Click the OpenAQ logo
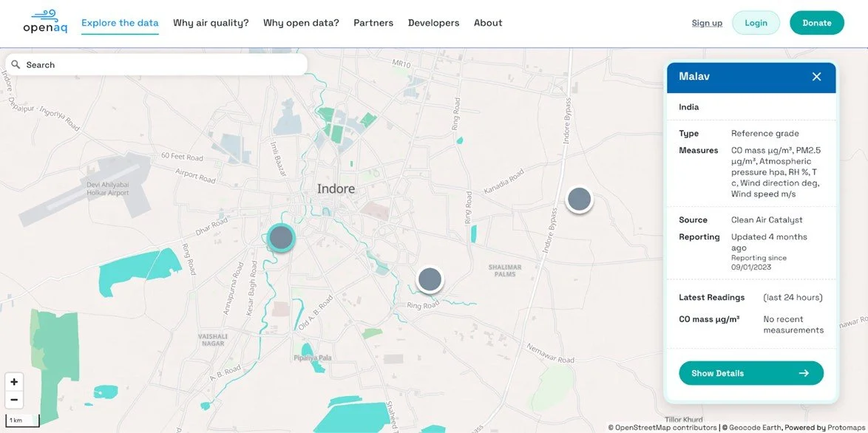 coord(45,21)
